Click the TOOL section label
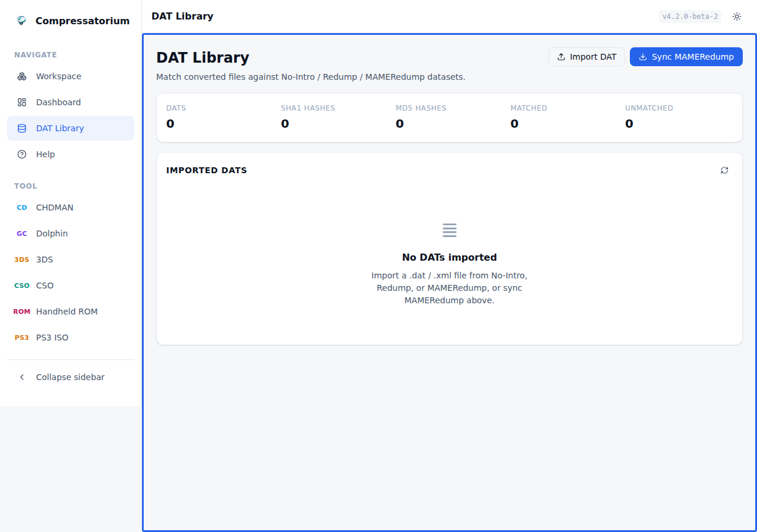The image size is (757, 532). coord(25,186)
